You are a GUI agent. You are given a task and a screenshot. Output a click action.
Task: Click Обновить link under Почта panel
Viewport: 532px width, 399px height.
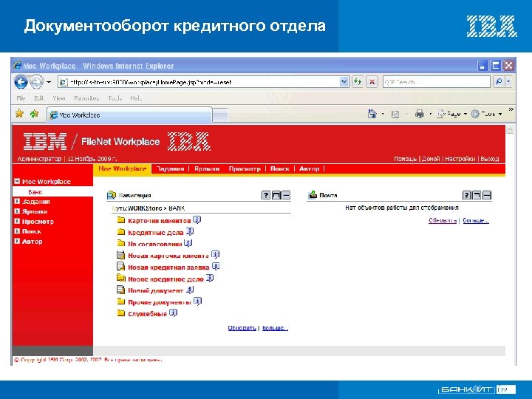tap(443, 220)
